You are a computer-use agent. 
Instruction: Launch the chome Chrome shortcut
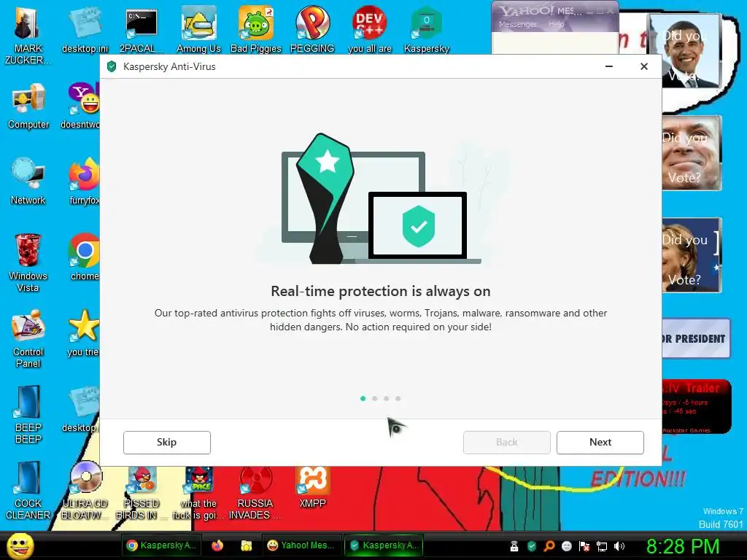click(x=84, y=257)
